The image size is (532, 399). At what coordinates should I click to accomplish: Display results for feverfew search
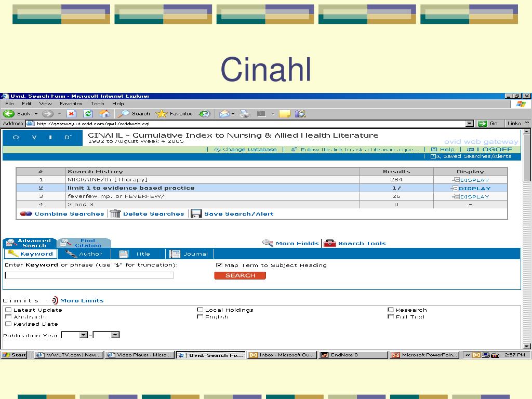tap(471, 196)
